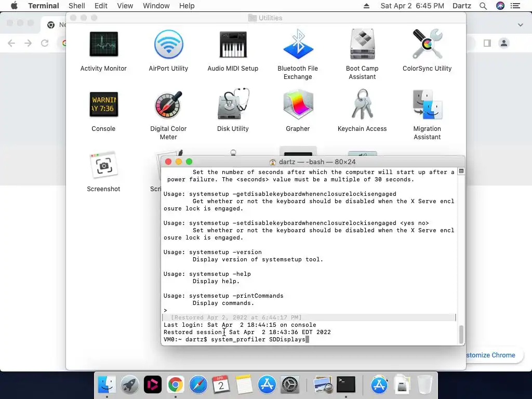Reload the page in Chrome
Image resolution: width=532 pixels, height=399 pixels.
45,43
